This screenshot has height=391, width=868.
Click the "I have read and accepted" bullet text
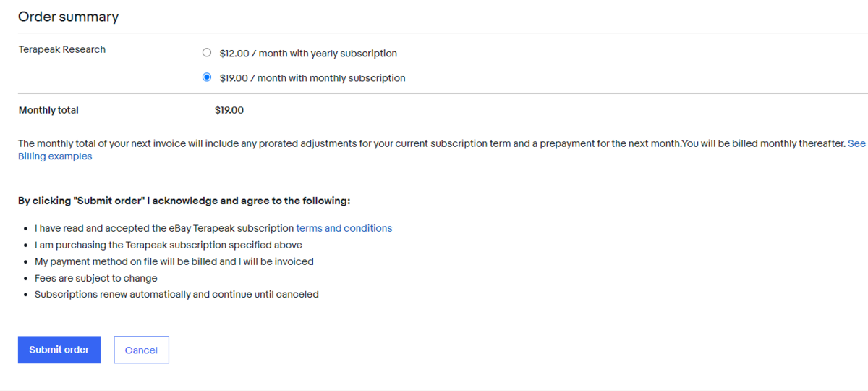[x=164, y=228]
